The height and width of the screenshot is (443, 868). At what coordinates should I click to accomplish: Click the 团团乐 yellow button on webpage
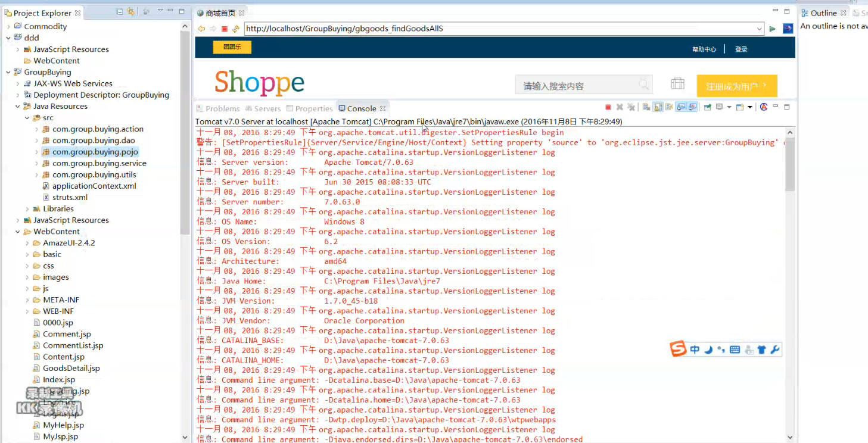pos(232,47)
